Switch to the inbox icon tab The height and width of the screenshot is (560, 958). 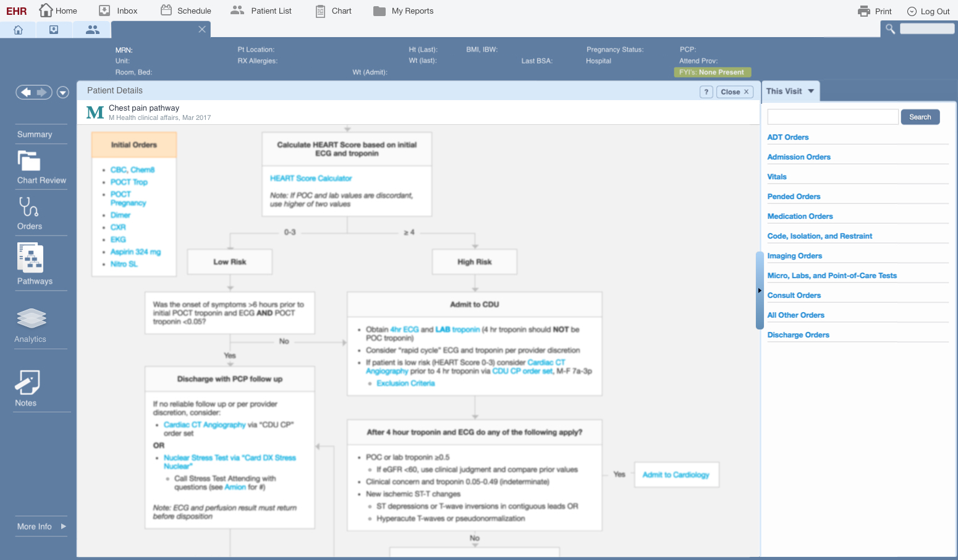coord(54,30)
